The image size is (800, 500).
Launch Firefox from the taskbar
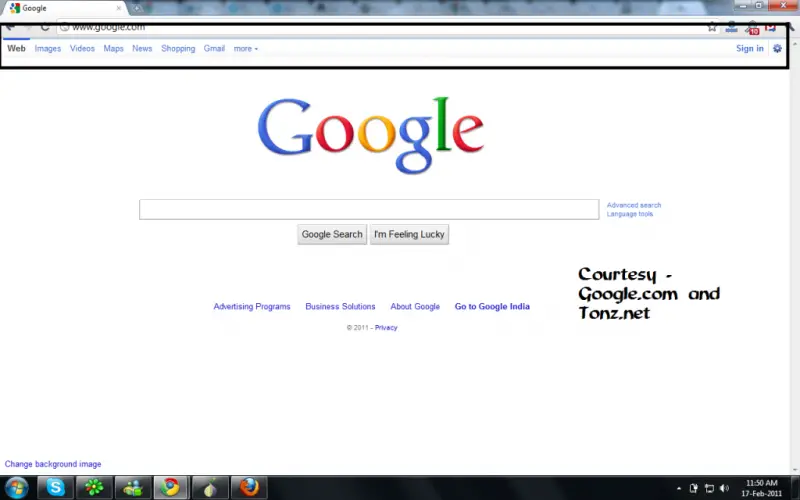tap(249, 488)
